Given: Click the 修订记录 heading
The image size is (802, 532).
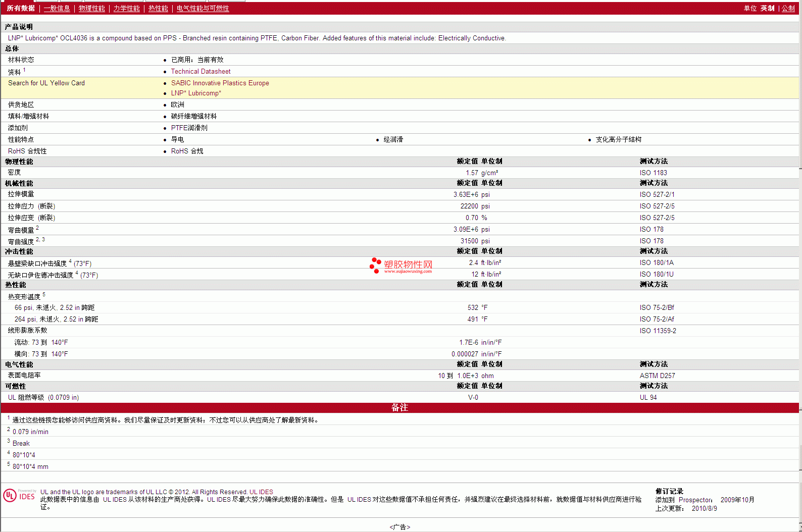Looking at the screenshot, I should [x=669, y=492].
